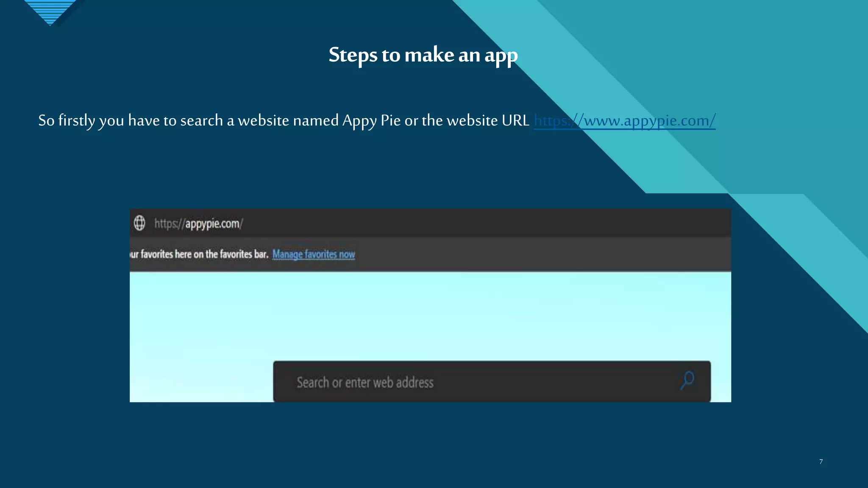Select the https://appypie.com/ address bar text
This screenshot has height=488, width=868.
(198, 224)
